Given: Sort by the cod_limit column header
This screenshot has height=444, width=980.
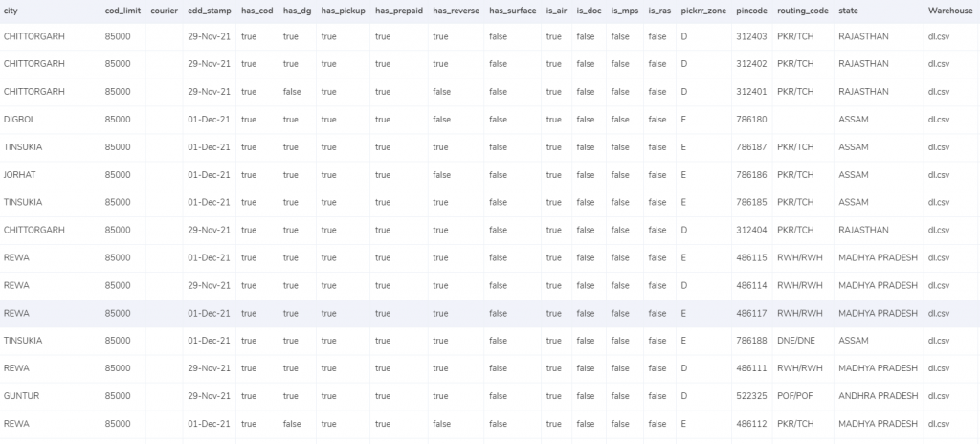Looking at the screenshot, I should [x=122, y=10].
